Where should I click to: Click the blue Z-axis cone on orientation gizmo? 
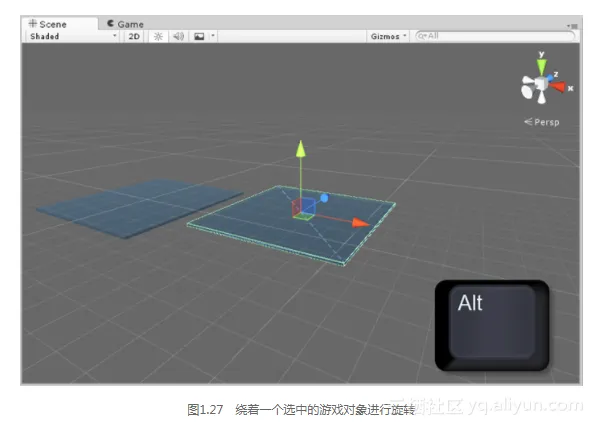coord(550,78)
